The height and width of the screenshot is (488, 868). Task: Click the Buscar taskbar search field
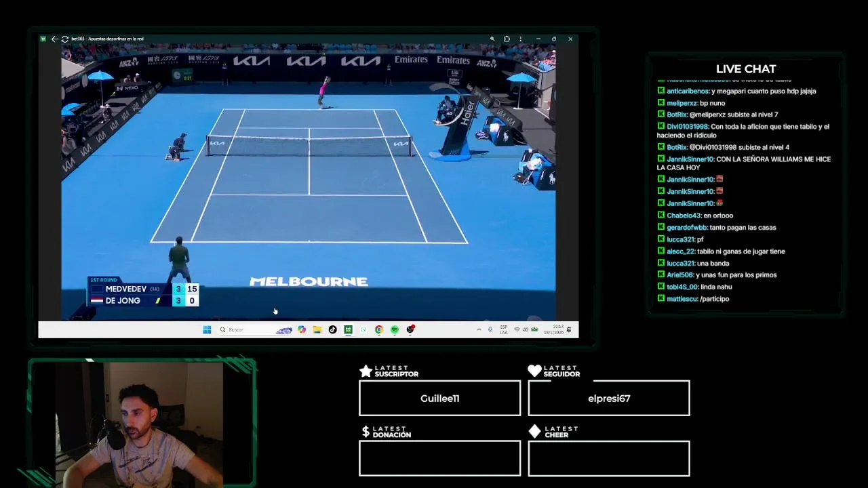coord(256,330)
